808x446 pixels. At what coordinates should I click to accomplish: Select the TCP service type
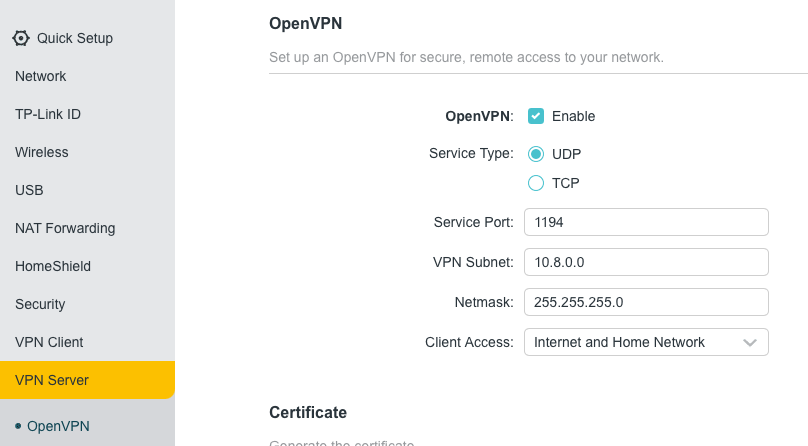click(x=536, y=183)
